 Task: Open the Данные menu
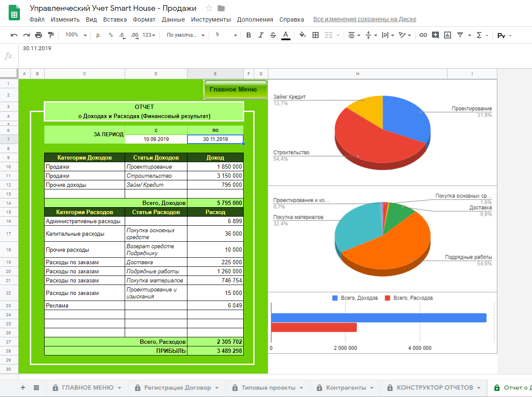tap(173, 19)
